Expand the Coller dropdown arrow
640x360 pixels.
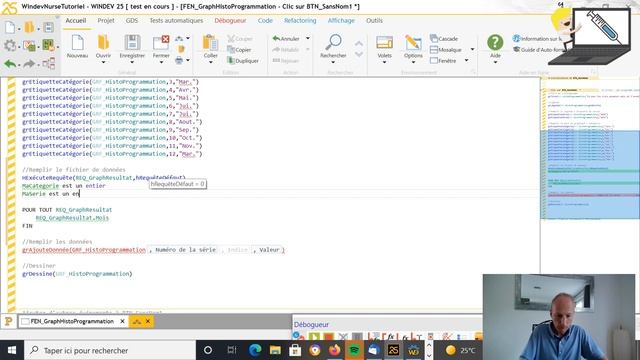(211, 62)
